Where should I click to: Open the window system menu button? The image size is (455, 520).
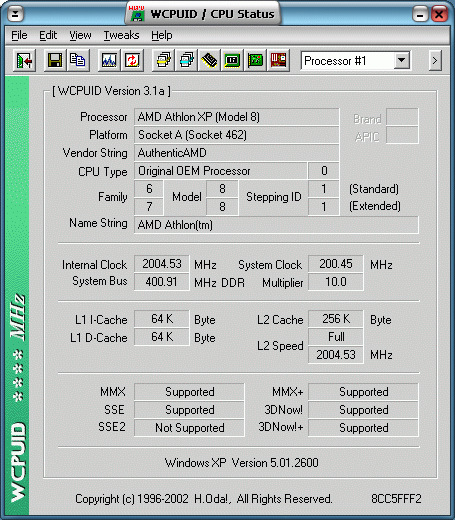pyautogui.click(x=15, y=14)
